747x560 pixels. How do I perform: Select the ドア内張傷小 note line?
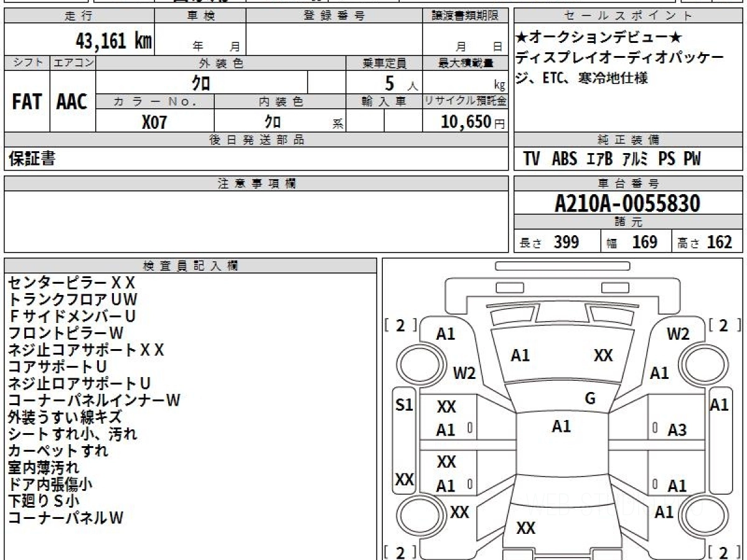coord(51,484)
